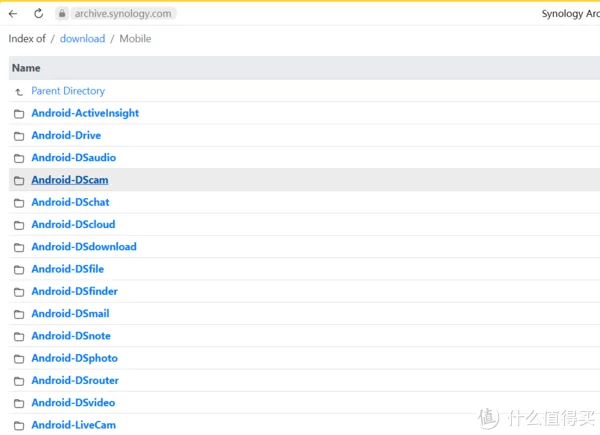Click the folder icon beside Android-DSnote
Screen dimensions: 600x435
tap(19, 337)
